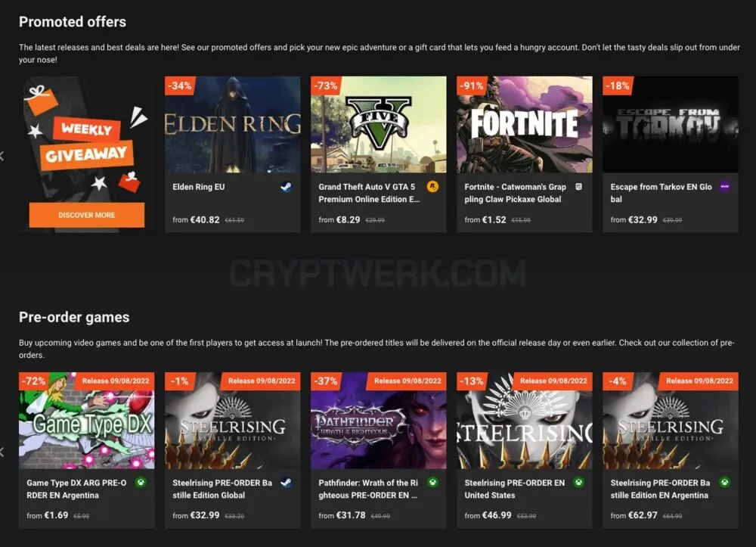Screen dimensions: 756x547
Task: Click the from €1.69 price on Game Type DX
Action: 47,515
